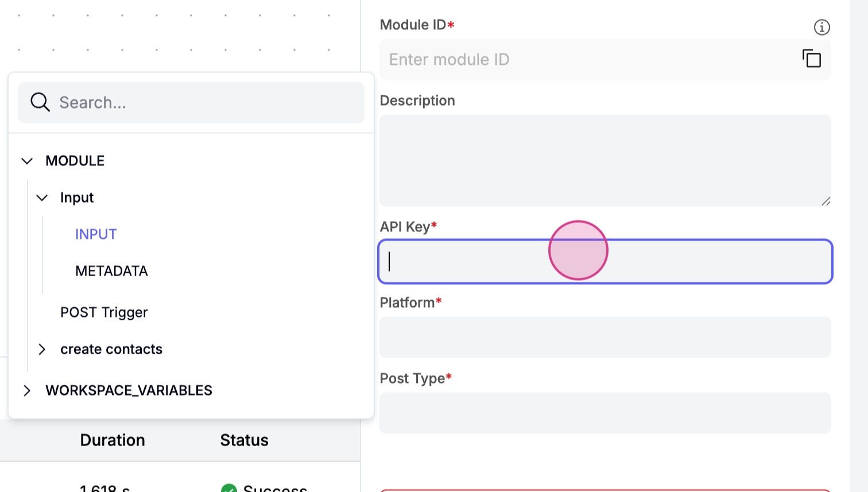The height and width of the screenshot is (492, 868).
Task: Click the Duration column header
Action: pos(113,440)
